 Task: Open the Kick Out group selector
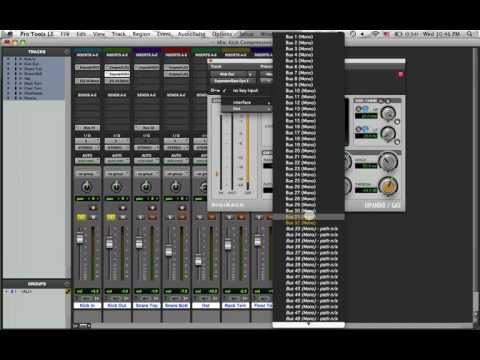click(117, 174)
